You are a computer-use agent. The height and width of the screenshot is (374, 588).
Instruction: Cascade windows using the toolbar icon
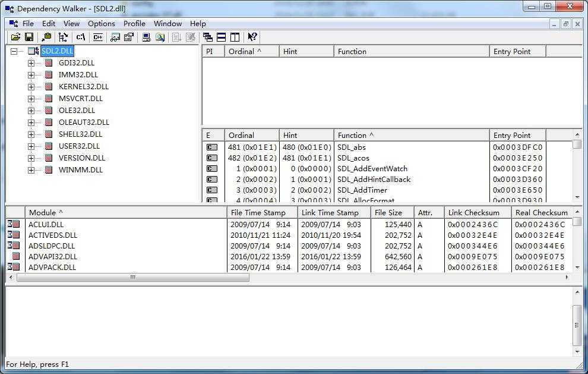point(207,37)
